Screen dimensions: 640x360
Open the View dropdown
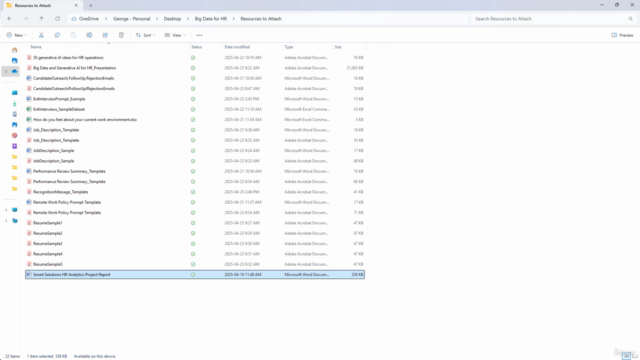[175, 35]
